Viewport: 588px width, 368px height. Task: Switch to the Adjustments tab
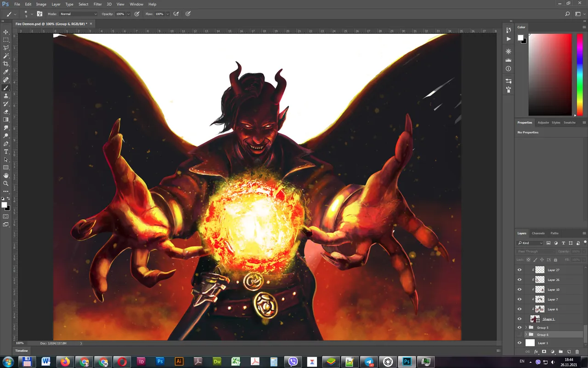point(543,122)
